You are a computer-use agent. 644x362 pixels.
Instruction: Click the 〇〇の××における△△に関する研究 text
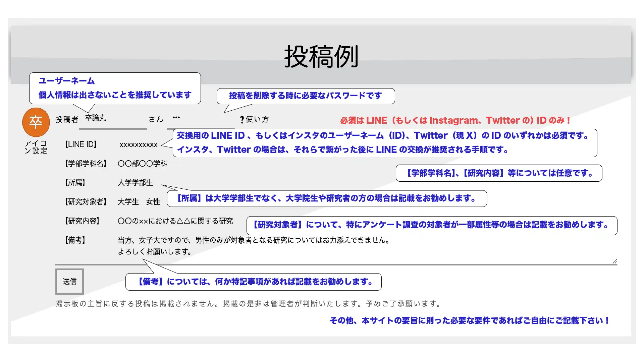[x=175, y=221]
